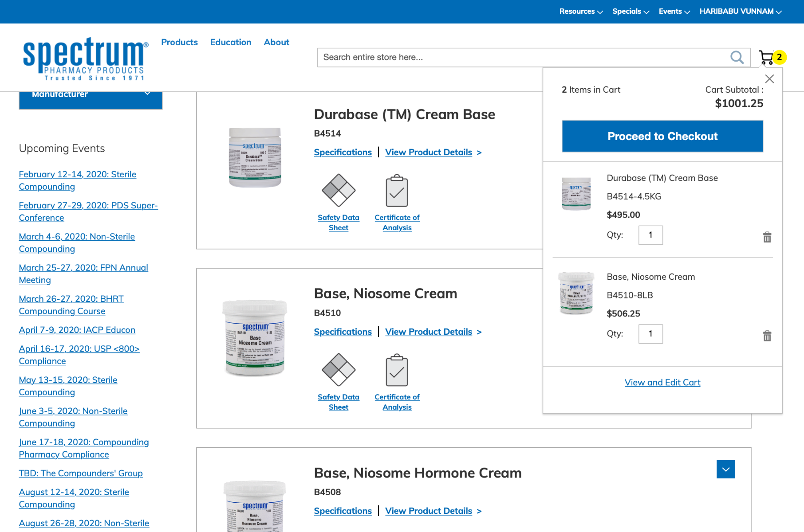Viewport: 804px width, 532px height.
Task: Open March 25-27 FPN Annual Meeting
Action: click(x=83, y=274)
